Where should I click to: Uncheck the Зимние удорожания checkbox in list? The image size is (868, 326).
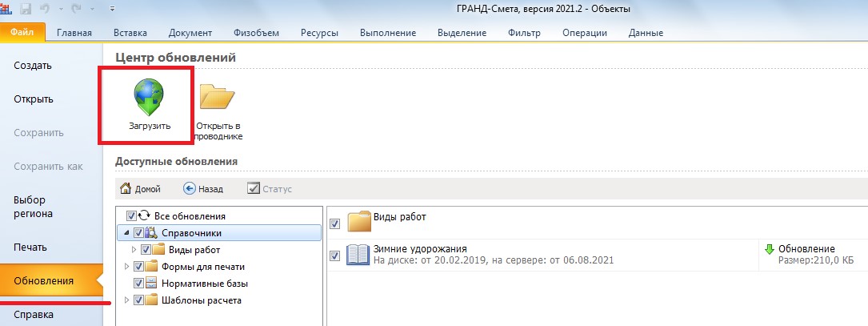(x=335, y=256)
